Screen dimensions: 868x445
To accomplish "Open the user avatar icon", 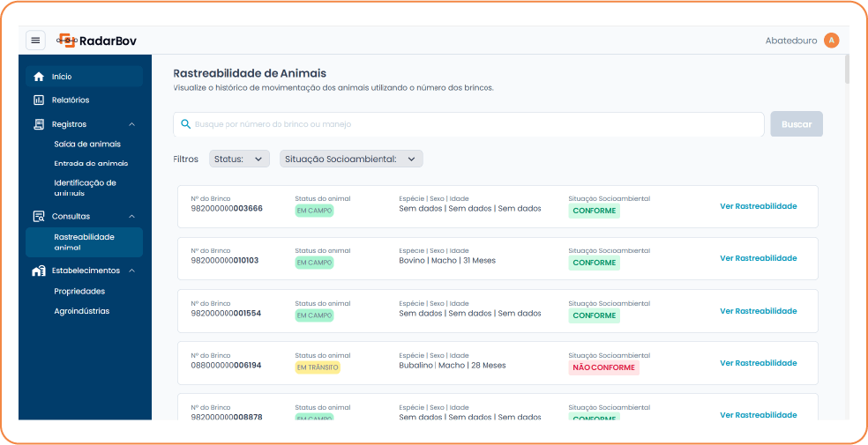I will (x=831, y=41).
